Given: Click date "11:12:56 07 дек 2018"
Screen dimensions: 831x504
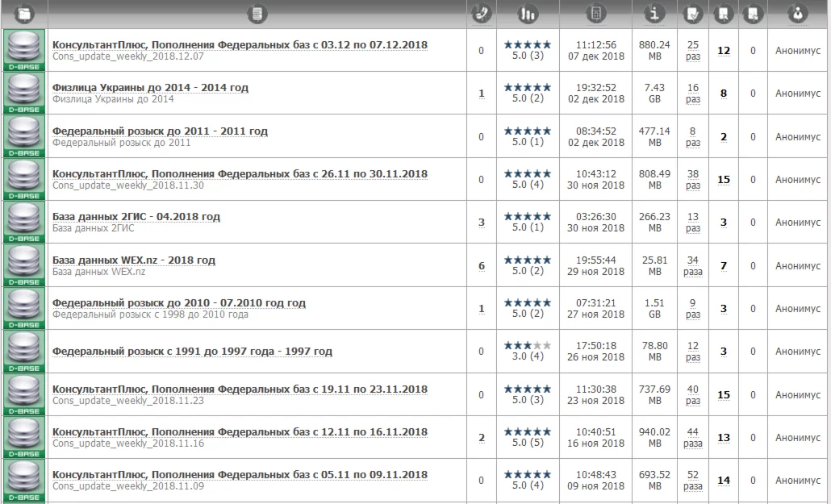Looking at the screenshot, I should click(595, 50).
